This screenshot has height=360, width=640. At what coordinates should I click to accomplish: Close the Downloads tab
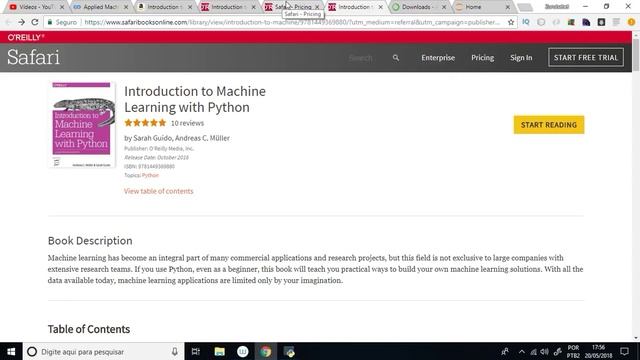tap(444, 7)
